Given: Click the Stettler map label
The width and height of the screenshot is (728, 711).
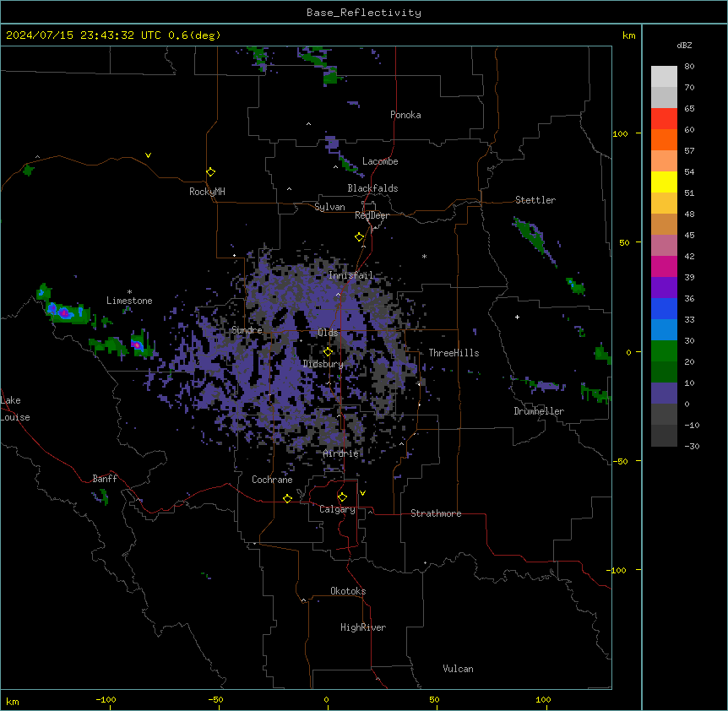Looking at the screenshot, I should coord(535,200).
